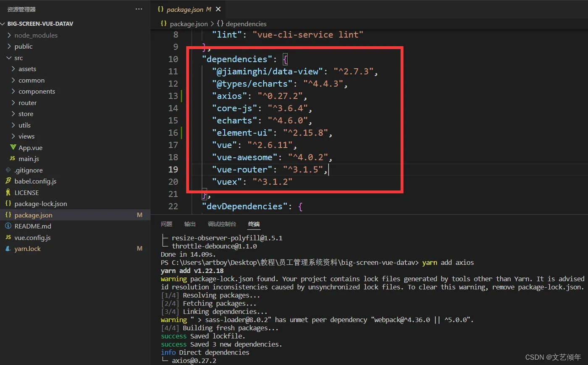This screenshot has height=365, width=588.
Task: Expand the utils folder
Action: click(x=13, y=125)
